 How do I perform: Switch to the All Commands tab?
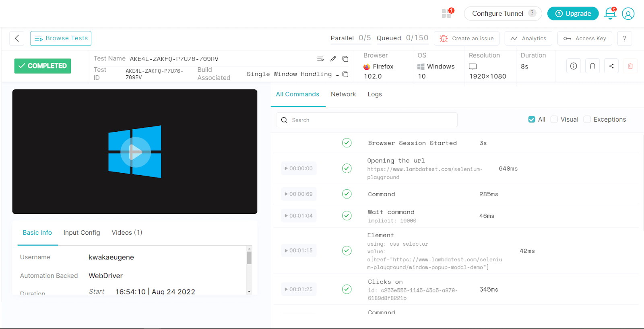pyautogui.click(x=297, y=94)
